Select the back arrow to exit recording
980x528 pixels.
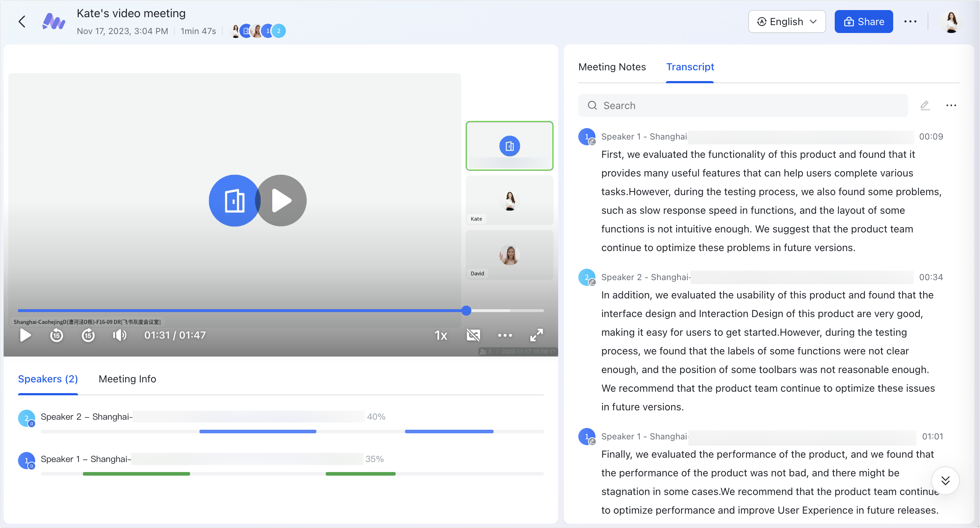pos(22,22)
